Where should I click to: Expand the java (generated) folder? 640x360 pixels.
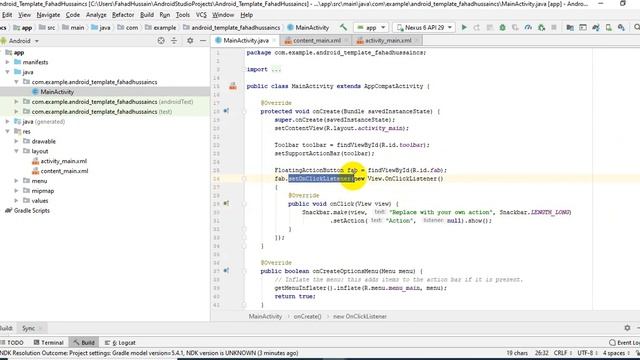7,122
